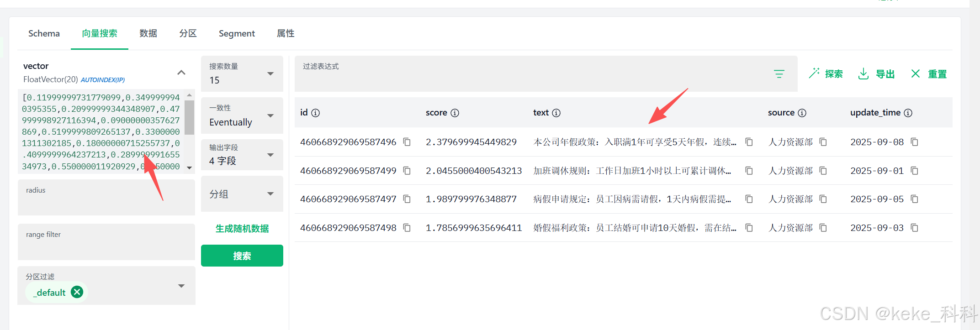The width and height of the screenshot is (980, 330).
Task: Copy text of the 加班调休规则 row
Action: (x=749, y=171)
